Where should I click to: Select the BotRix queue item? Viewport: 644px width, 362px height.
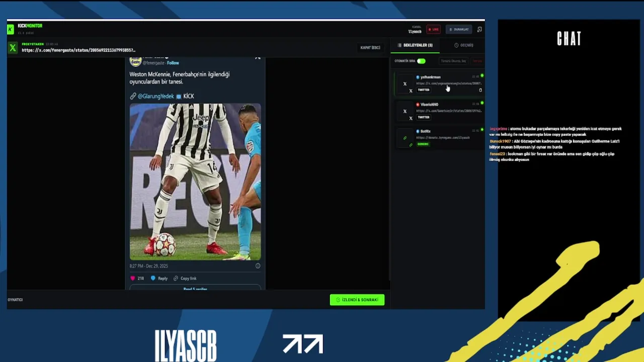(439, 138)
